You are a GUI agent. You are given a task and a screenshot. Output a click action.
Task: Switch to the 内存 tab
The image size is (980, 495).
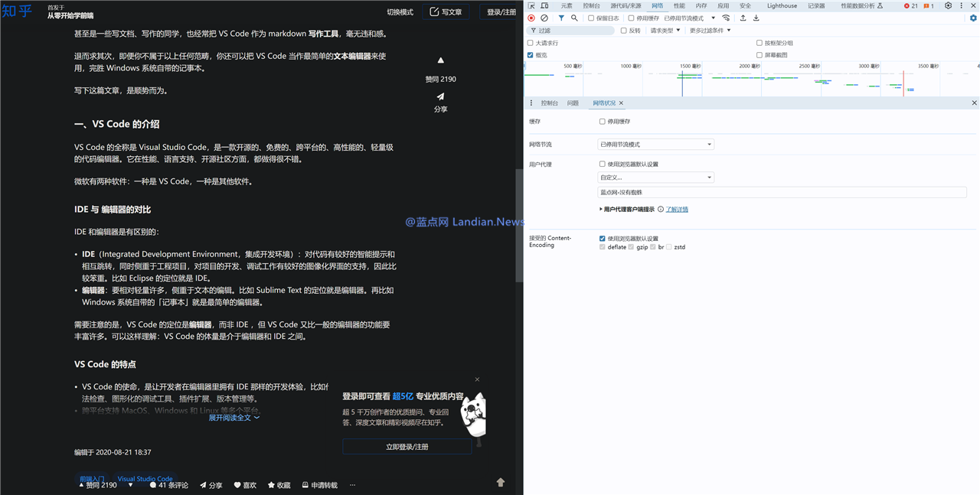tap(701, 5)
